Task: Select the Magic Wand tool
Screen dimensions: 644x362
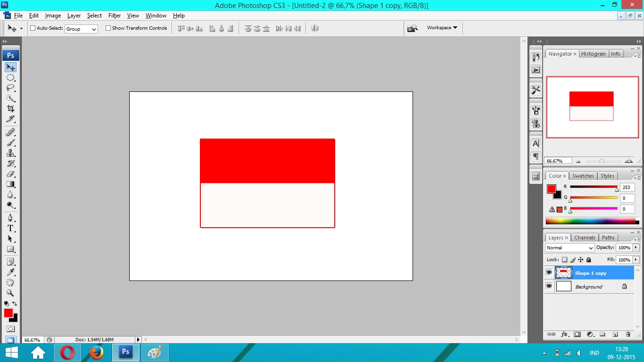Action: pyautogui.click(x=10, y=99)
